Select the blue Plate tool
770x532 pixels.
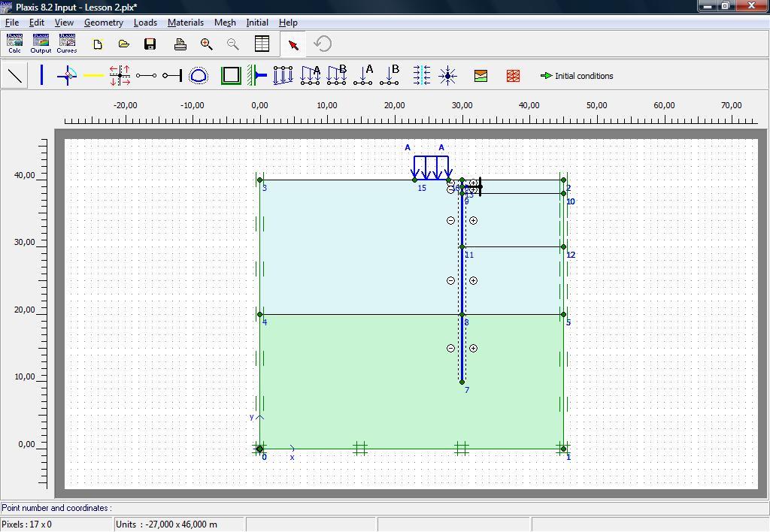pos(42,75)
